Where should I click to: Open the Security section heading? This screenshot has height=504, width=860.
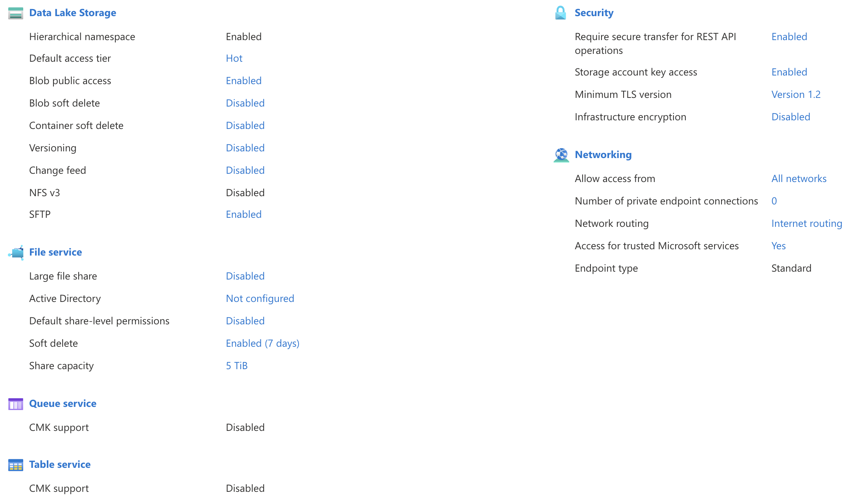[x=594, y=12]
